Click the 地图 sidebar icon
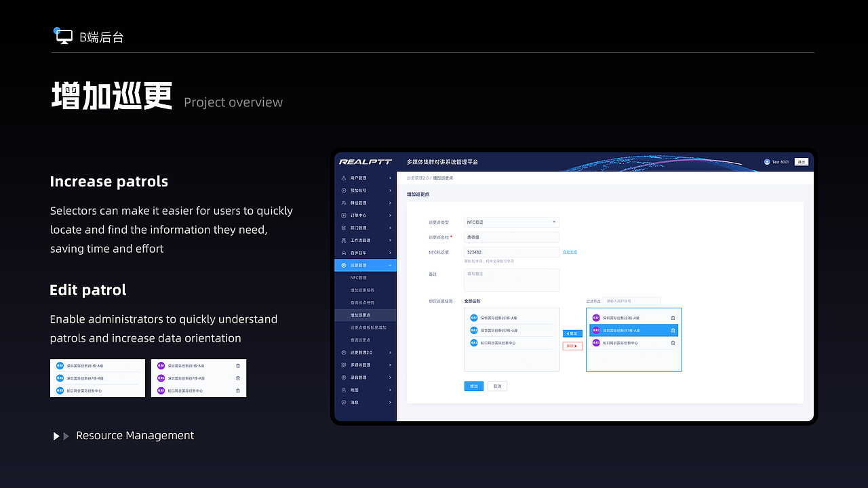 coord(344,390)
